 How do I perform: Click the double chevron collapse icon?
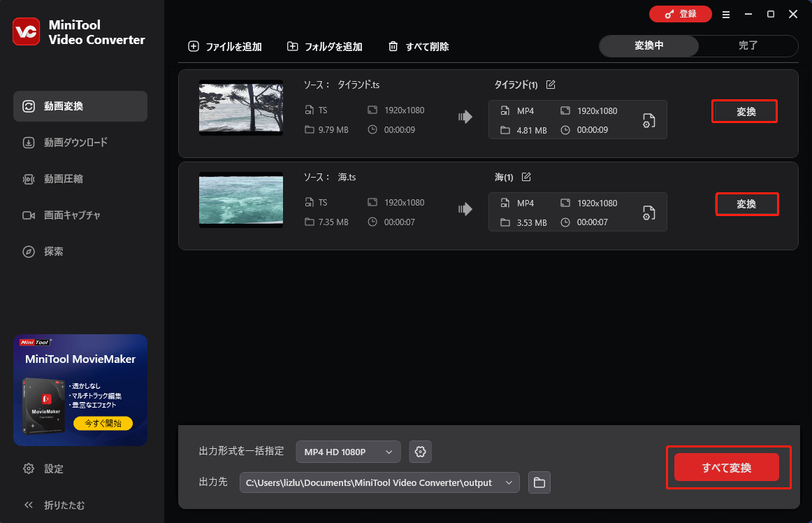click(x=29, y=505)
